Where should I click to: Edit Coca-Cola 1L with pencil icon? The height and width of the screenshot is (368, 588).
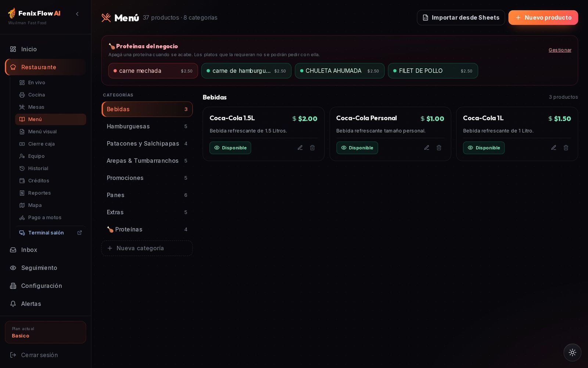pos(554,148)
